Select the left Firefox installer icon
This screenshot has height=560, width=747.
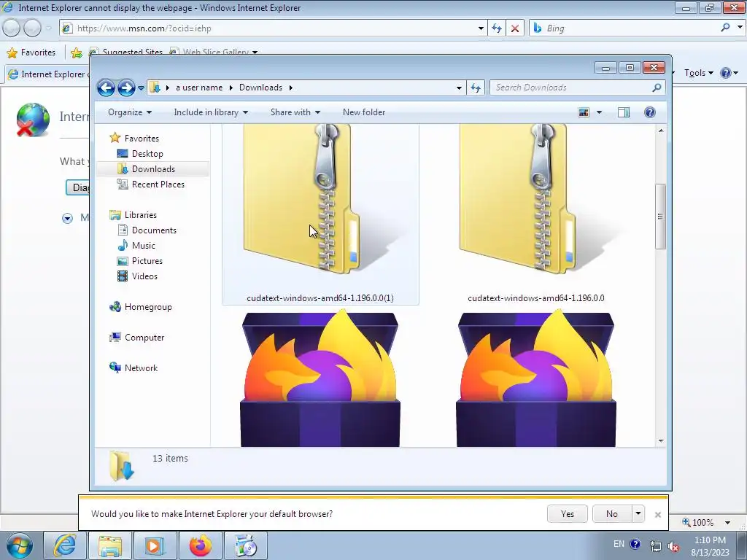320,378
